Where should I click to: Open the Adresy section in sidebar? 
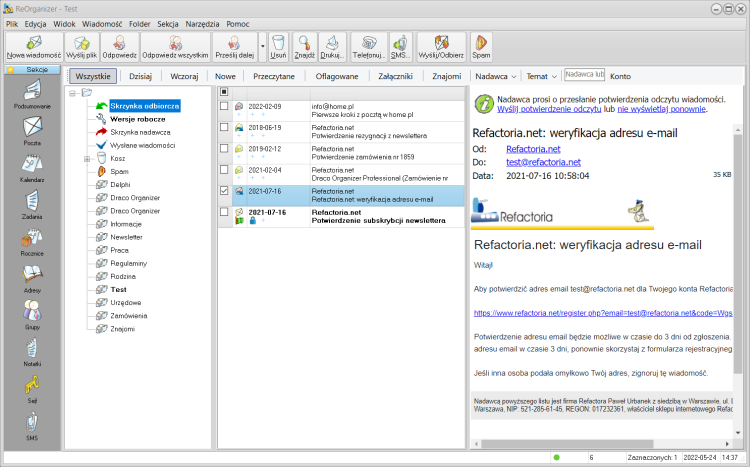point(32,278)
